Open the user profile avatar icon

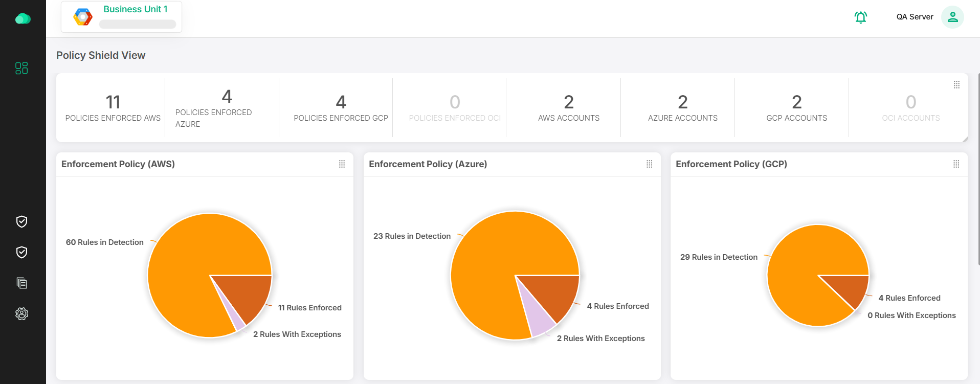pos(952,17)
